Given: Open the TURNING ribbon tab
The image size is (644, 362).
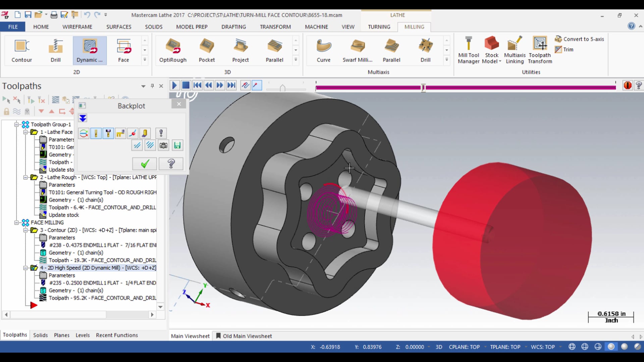Looking at the screenshot, I should point(379,27).
